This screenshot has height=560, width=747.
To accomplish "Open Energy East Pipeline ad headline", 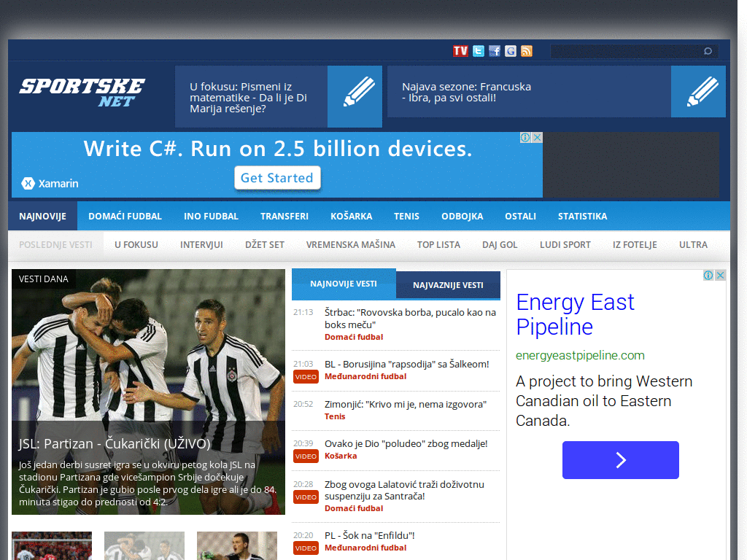I will pyautogui.click(x=575, y=314).
